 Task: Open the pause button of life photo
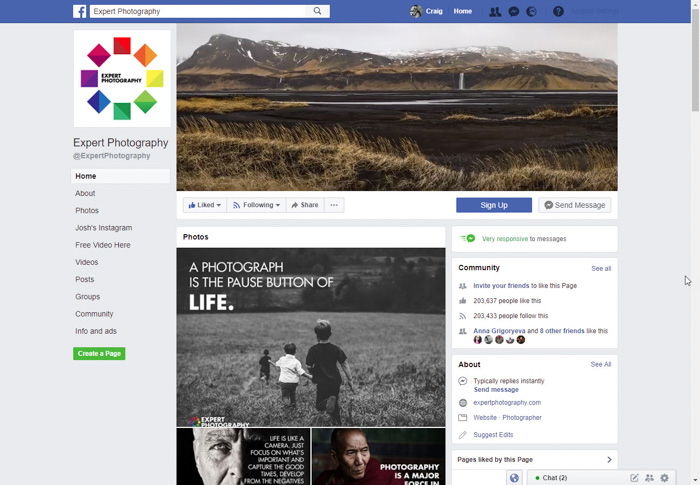[311, 337]
